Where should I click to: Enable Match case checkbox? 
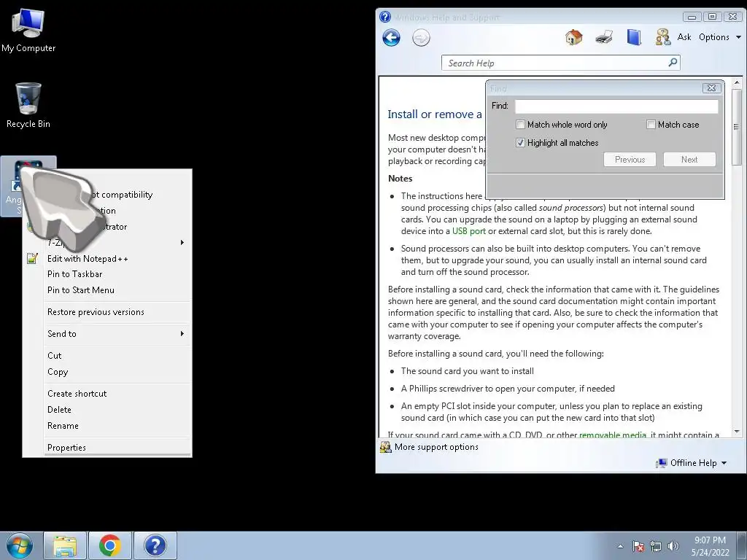point(651,125)
